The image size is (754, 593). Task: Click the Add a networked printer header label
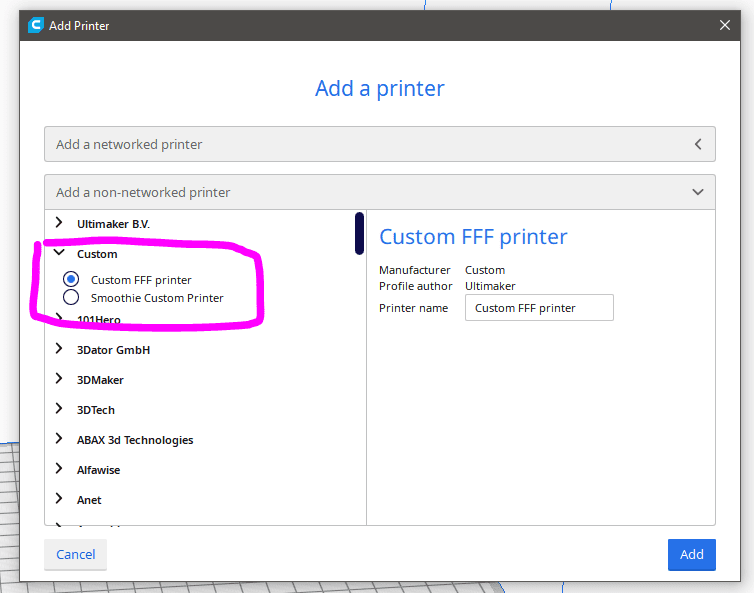point(129,144)
